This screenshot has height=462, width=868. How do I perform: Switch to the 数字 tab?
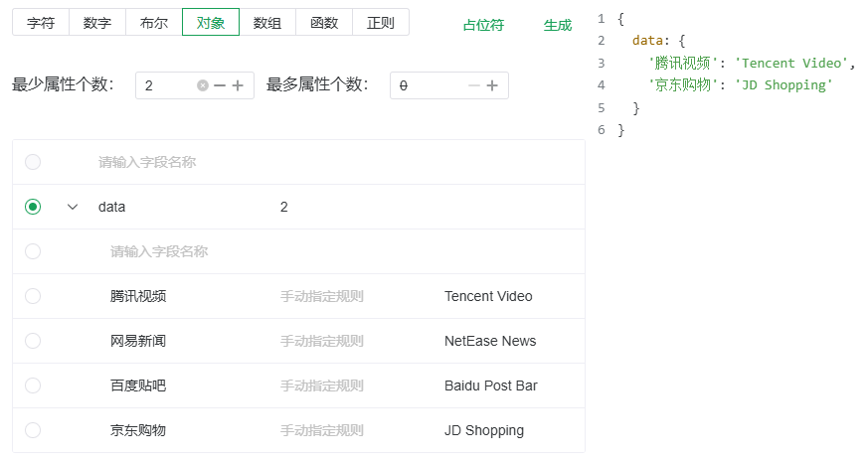(97, 22)
